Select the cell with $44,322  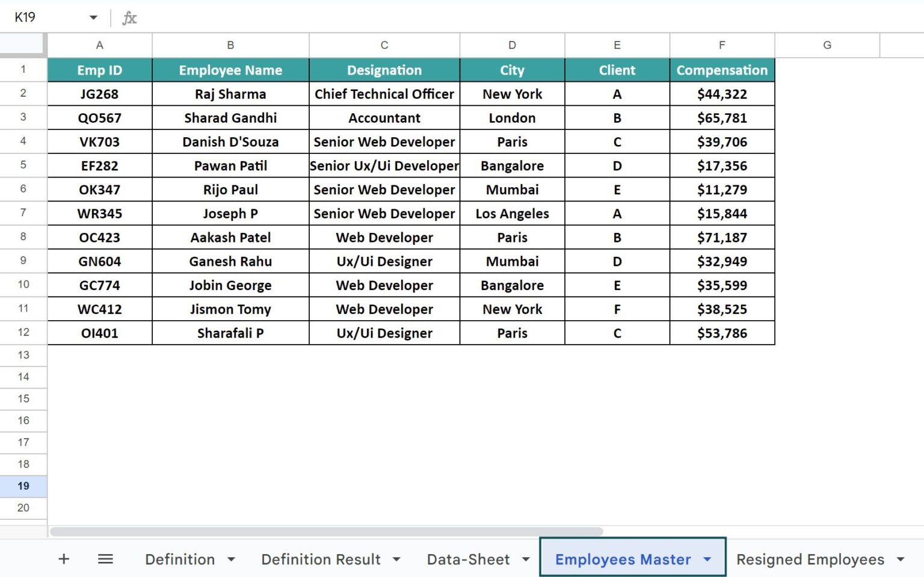click(722, 94)
